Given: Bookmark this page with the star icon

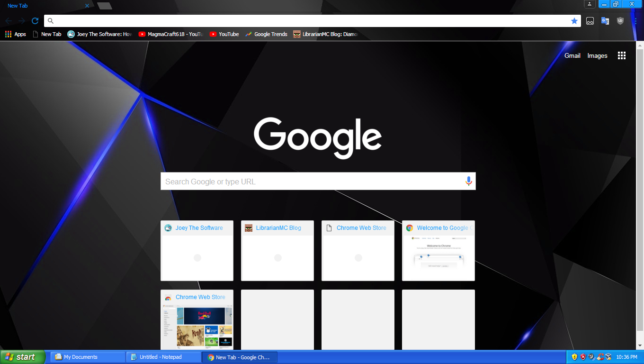Looking at the screenshot, I should click(x=574, y=21).
